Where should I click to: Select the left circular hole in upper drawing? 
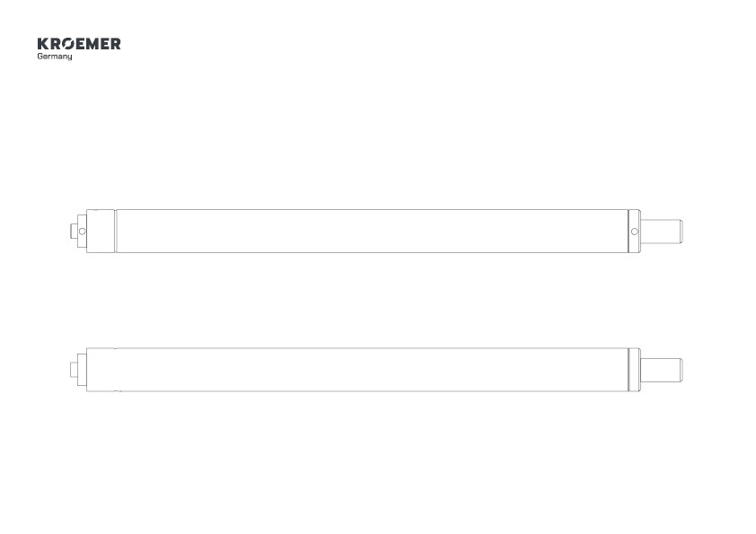click(82, 232)
